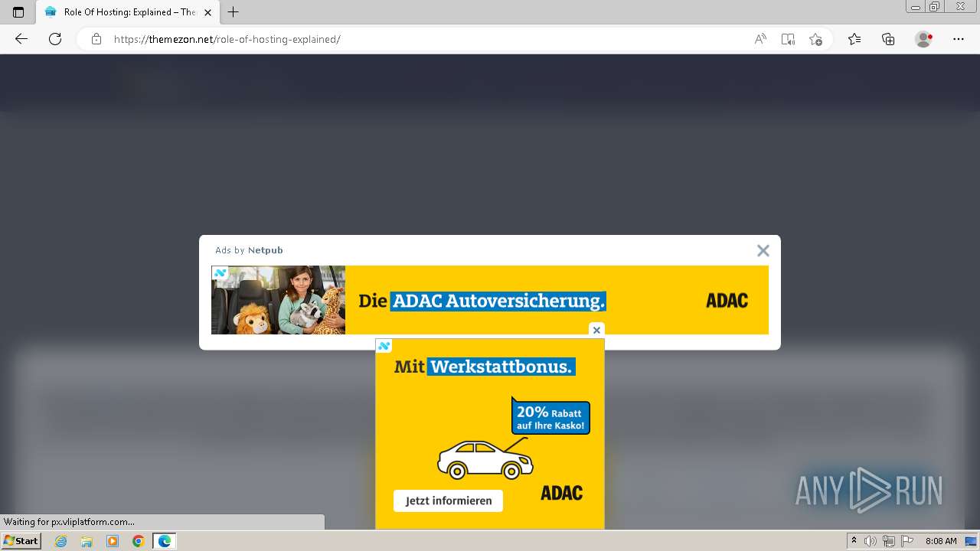Open Edge Settings and more menu

[x=959, y=39]
